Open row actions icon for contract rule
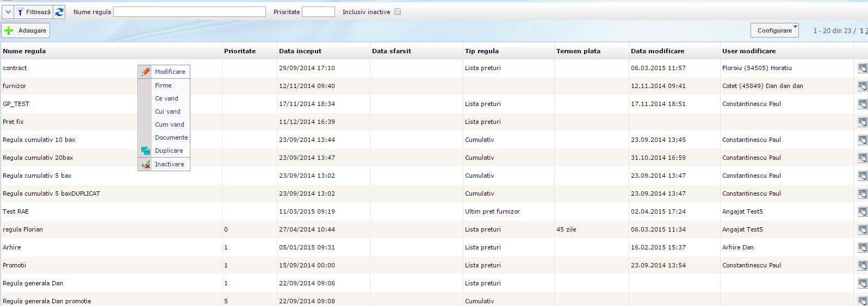 862,68
